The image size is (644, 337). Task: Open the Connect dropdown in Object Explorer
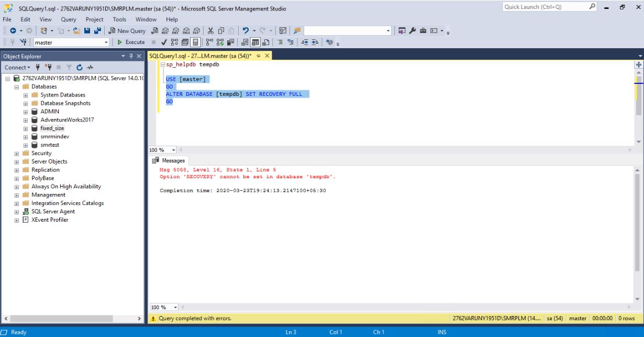[x=18, y=67]
